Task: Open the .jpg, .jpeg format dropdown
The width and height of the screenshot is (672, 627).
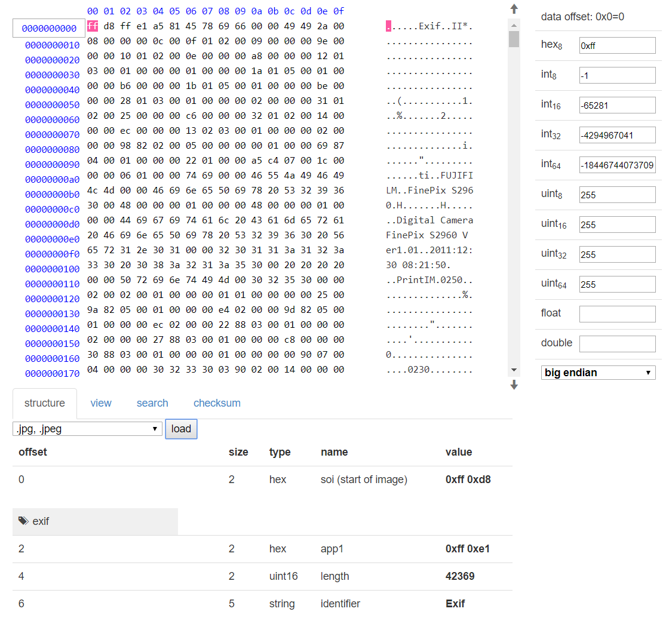Action: pyautogui.click(x=87, y=429)
